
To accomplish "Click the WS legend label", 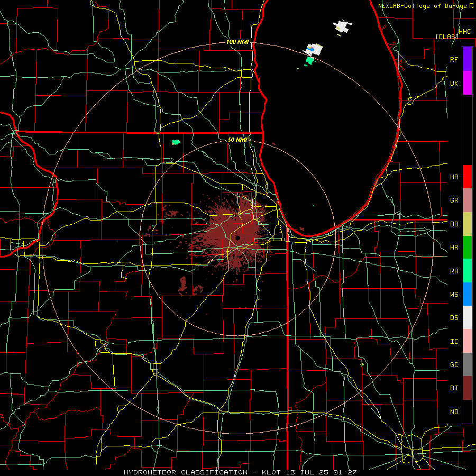I will point(454,294).
